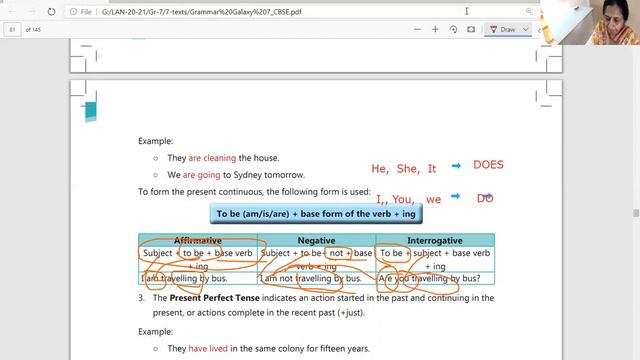The height and width of the screenshot is (360, 640).
Task: Rotate the PDF page
Action: (453, 29)
